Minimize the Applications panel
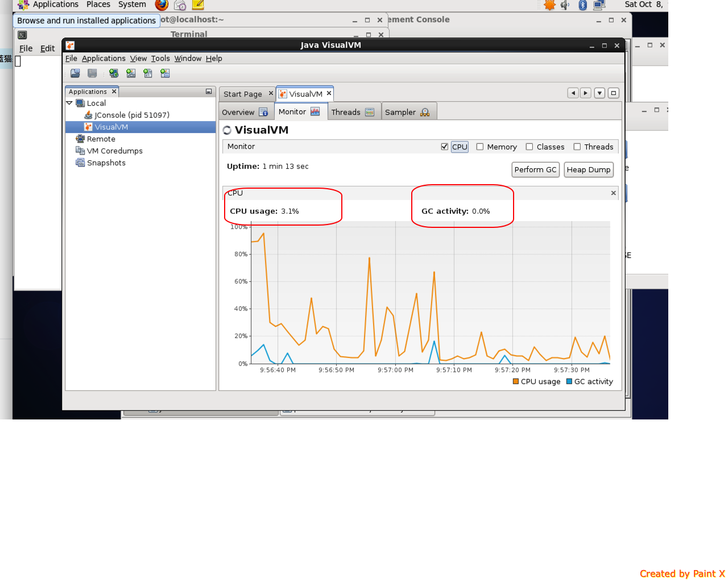Viewport: 728px width, 582px height. click(209, 92)
